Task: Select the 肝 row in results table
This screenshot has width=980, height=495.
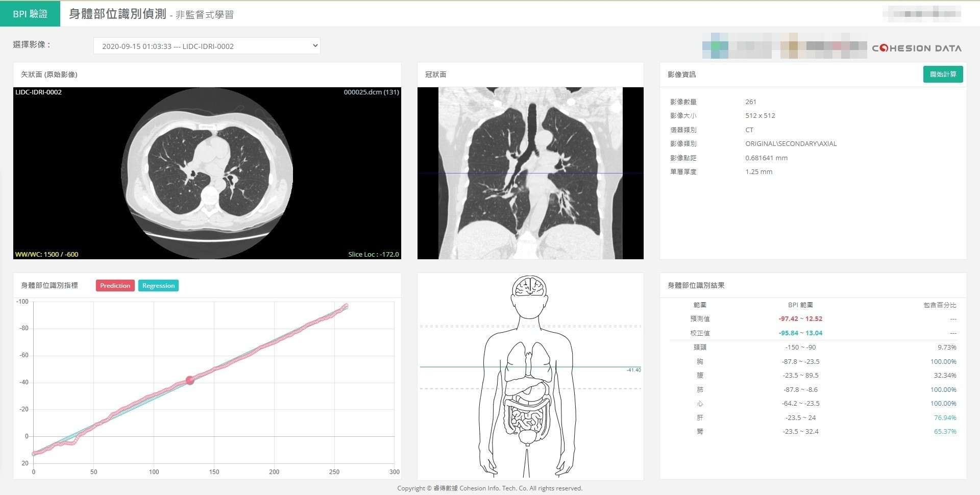Action: (x=813, y=418)
